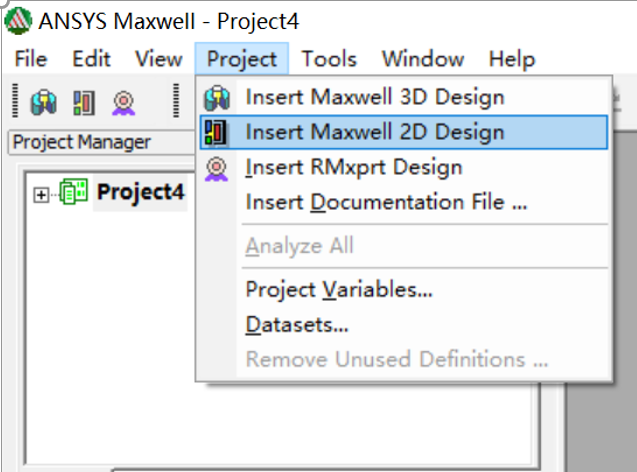
Task: Open the Help menu
Action: pos(512,59)
